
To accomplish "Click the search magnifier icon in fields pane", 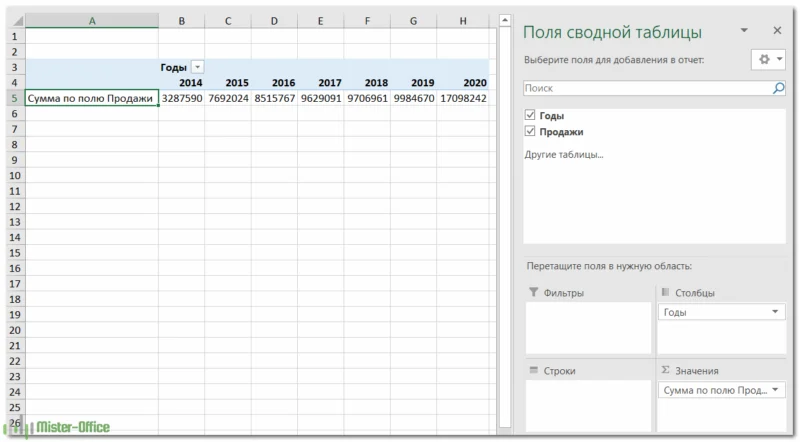I will tap(778, 89).
